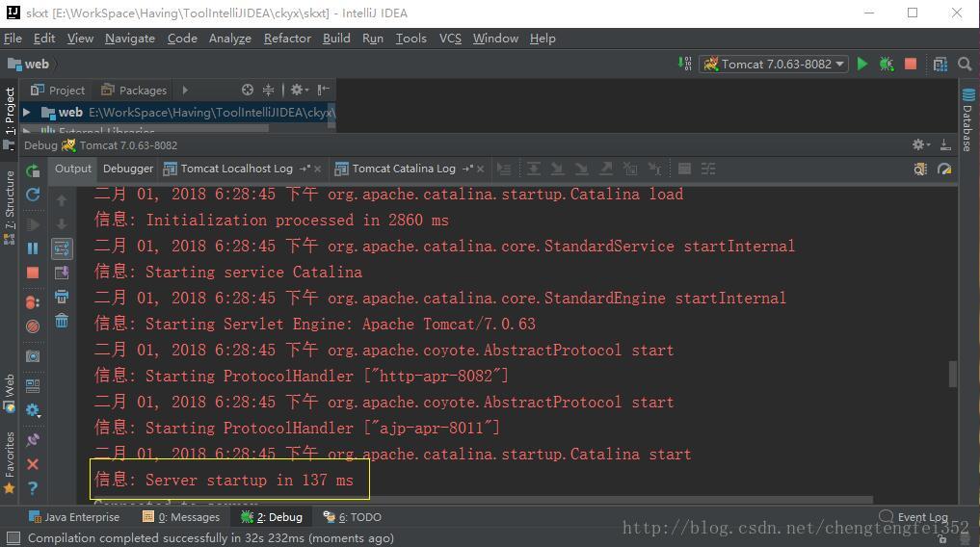Close the Tomcat Catalina Log tab
The width and height of the screenshot is (980, 547).
(480, 169)
